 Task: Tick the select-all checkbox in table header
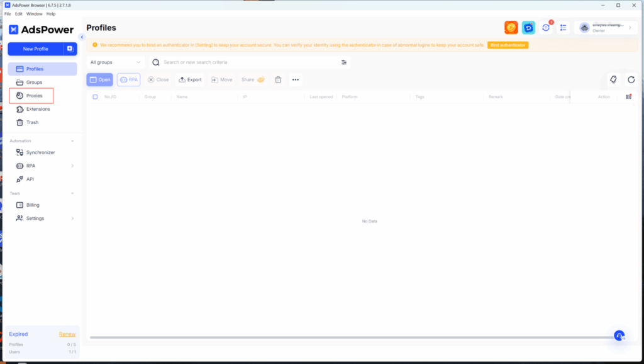point(96,97)
